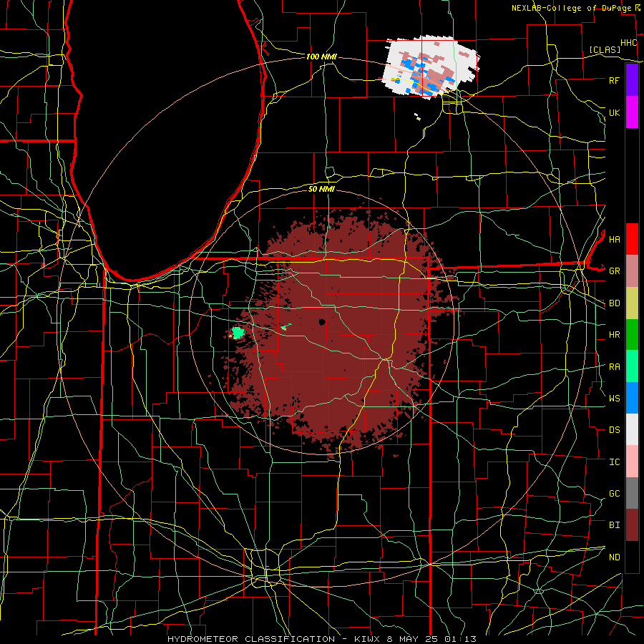Click the BD yellow legend swatch
644x644 pixels.
(x=632, y=303)
